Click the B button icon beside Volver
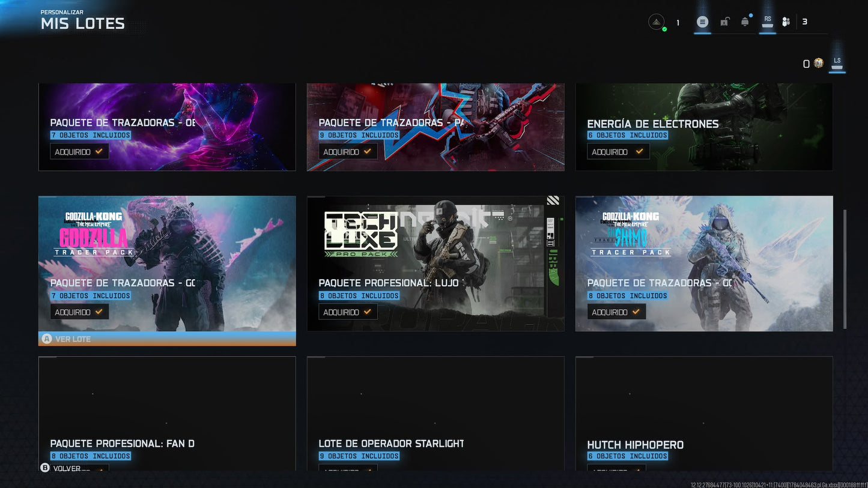 coord(45,468)
